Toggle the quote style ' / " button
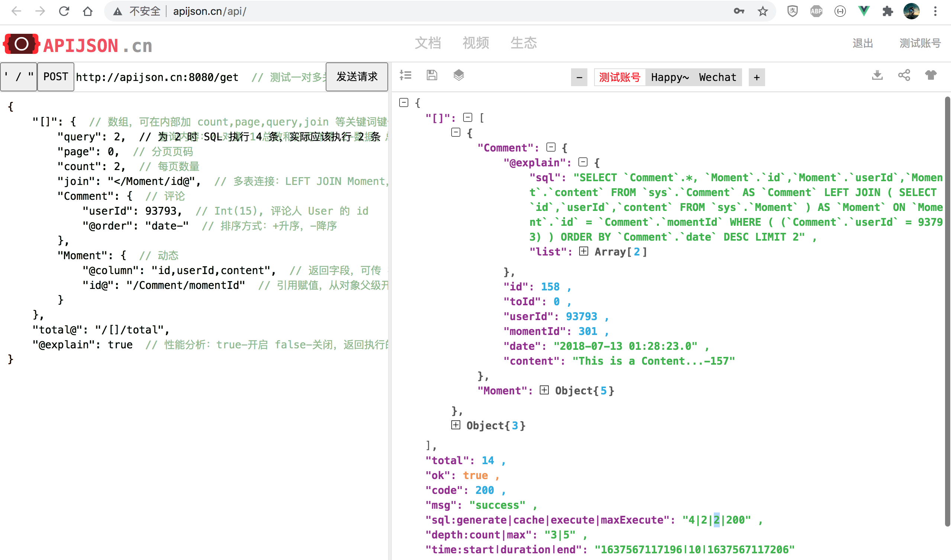The height and width of the screenshot is (560, 951). (19, 77)
